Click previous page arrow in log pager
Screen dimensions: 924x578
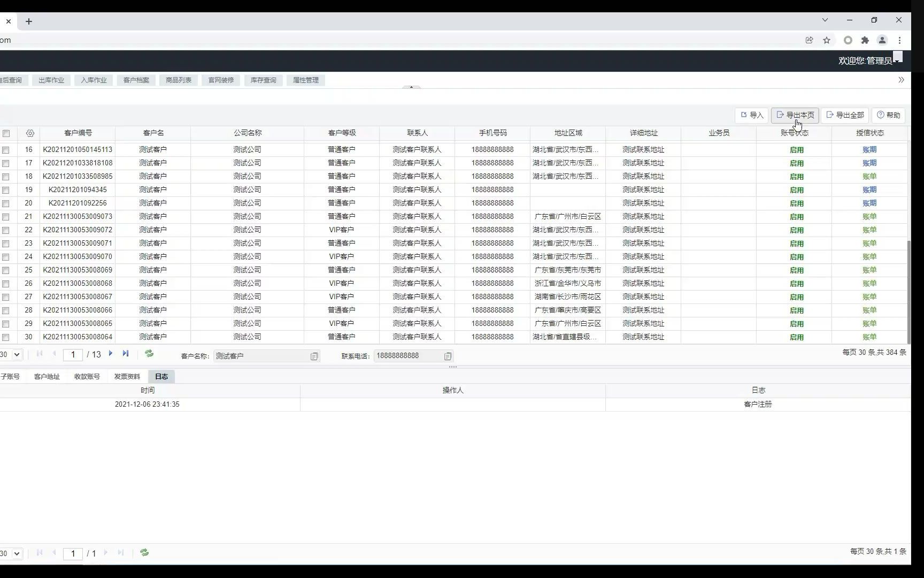click(54, 552)
